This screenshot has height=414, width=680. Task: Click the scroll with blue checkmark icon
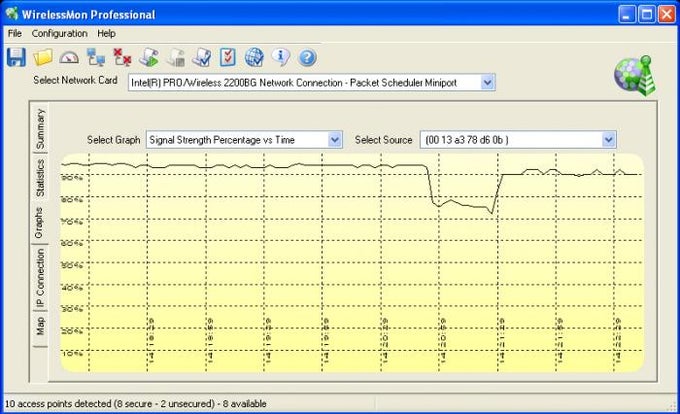click(x=202, y=57)
